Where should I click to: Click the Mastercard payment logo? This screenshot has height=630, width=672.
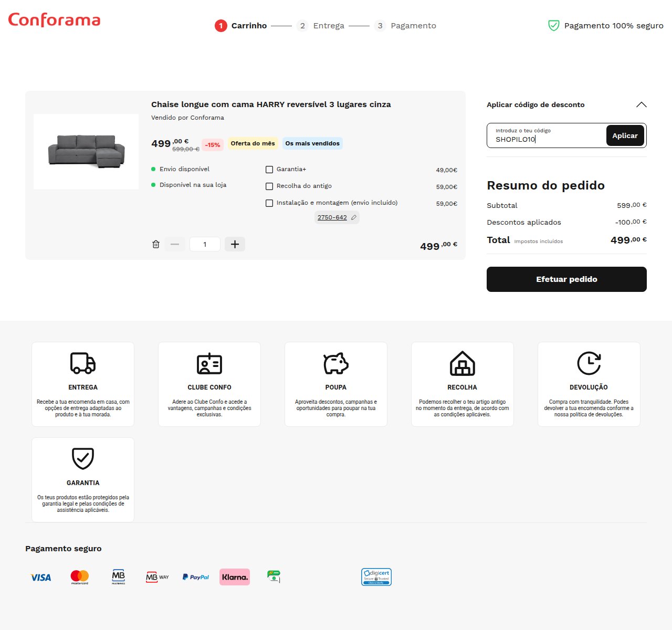pos(80,577)
